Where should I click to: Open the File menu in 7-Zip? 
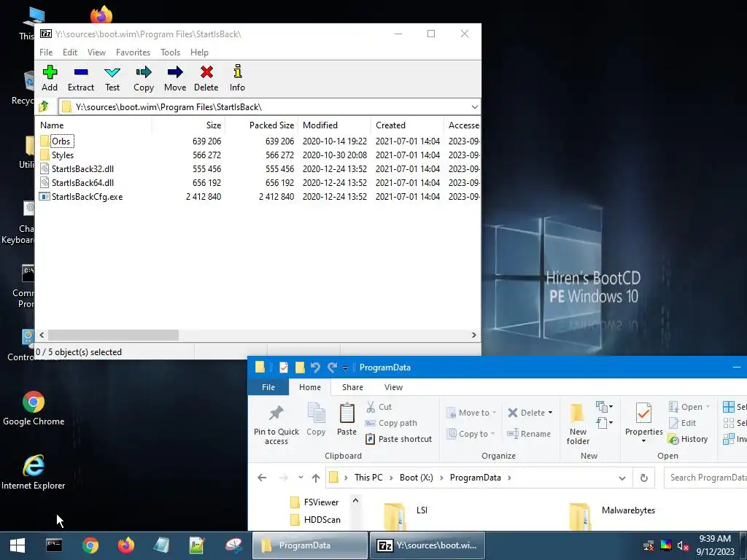tap(46, 52)
